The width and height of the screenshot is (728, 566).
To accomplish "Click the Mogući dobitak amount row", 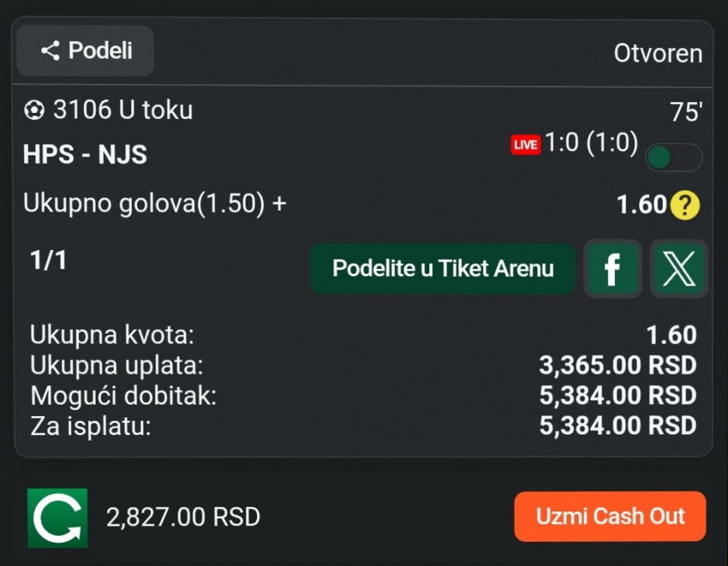I will (362, 396).
